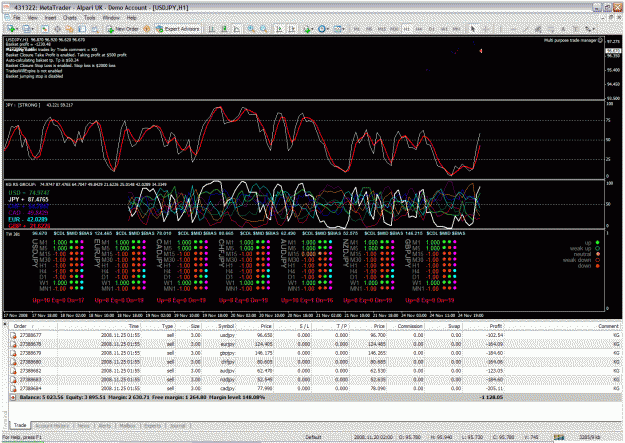The height and width of the screenshot is (443, 625).
Task: Switch to the Experts tab
Action: tap(152, 426)
